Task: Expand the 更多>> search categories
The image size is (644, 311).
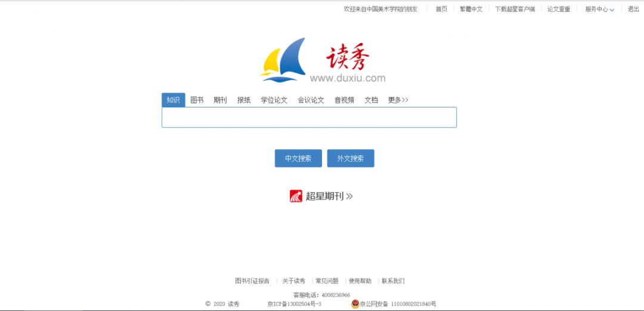Action: tap(398, 100)
